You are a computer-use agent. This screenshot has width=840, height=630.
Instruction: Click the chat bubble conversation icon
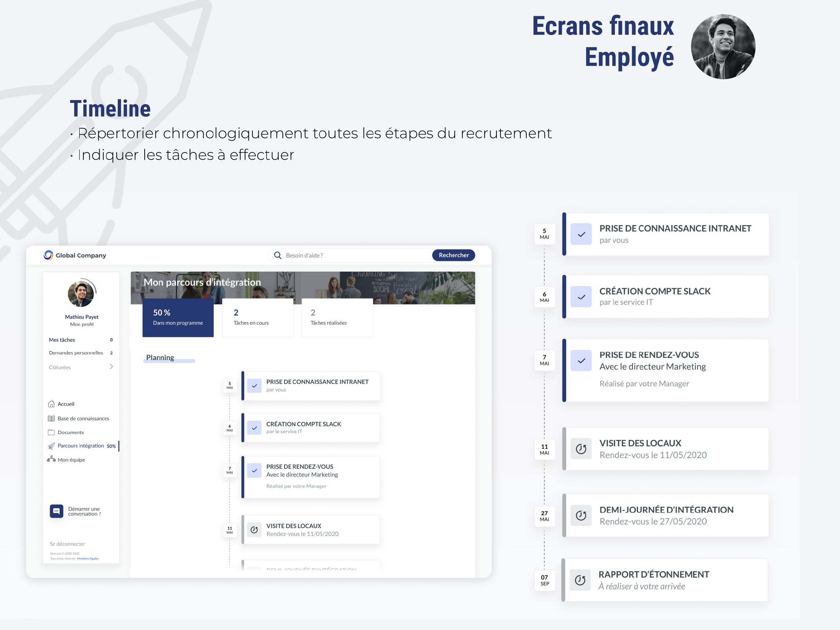56,511
